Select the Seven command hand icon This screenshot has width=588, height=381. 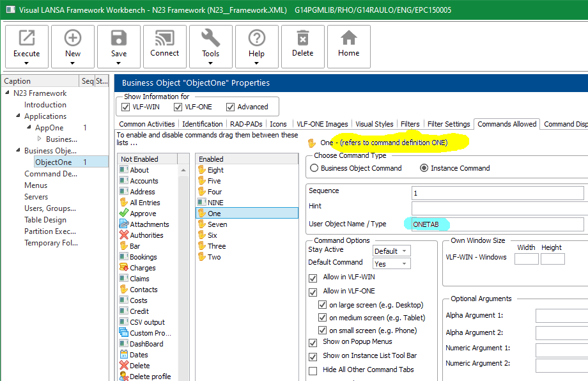(x=202, y=224)
